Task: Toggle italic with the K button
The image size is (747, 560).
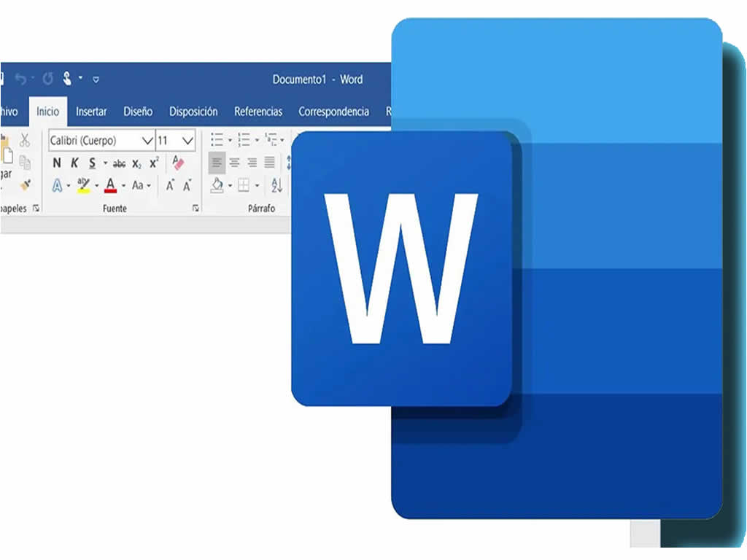Action: (x=74, y=163)
